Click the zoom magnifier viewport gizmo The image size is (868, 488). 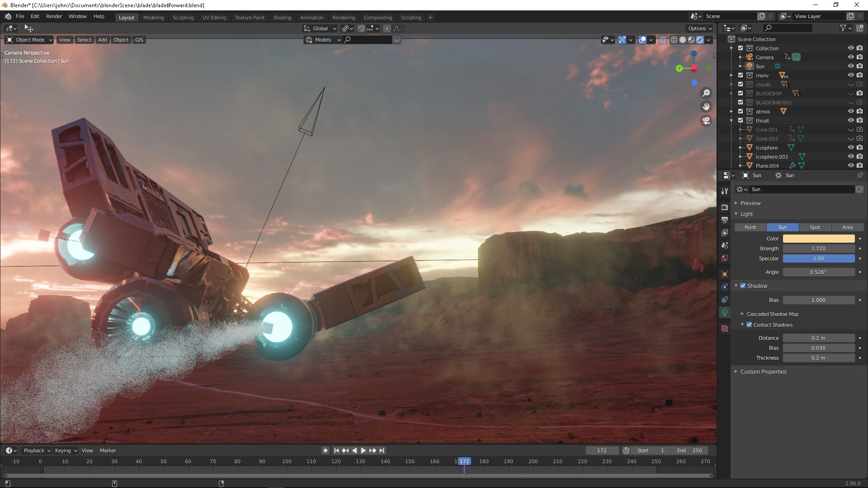pos(706,93)
